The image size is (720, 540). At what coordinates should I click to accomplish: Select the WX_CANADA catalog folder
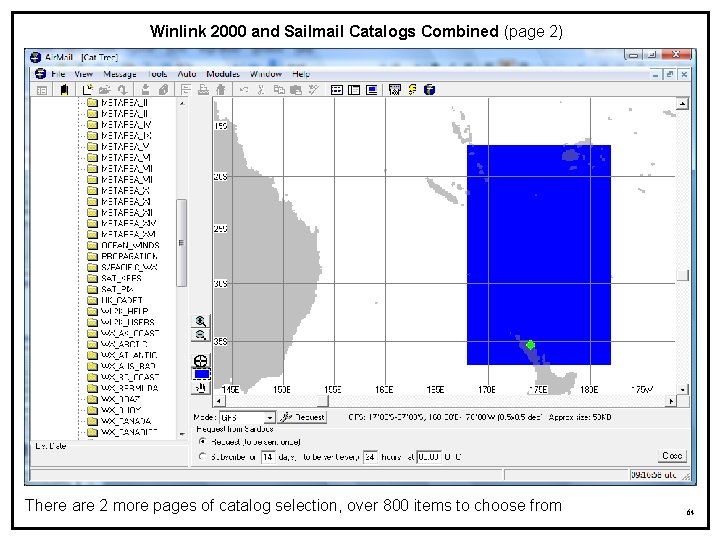coord(120,422)
